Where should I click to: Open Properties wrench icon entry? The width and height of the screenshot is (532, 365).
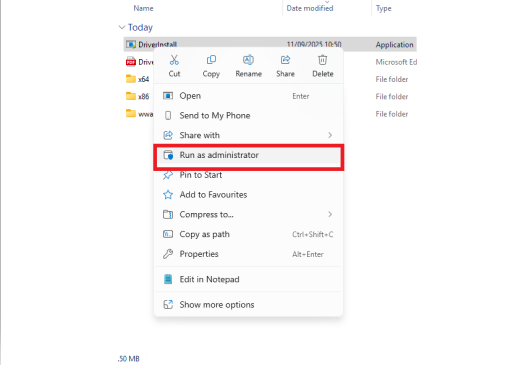(x=168, y=254)
